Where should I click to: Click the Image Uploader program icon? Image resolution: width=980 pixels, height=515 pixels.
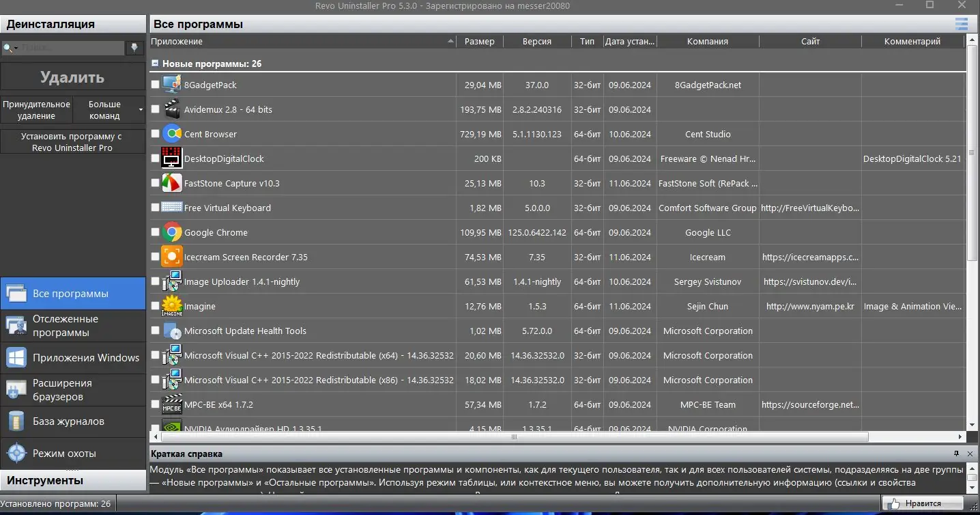[x=171, y=281]
